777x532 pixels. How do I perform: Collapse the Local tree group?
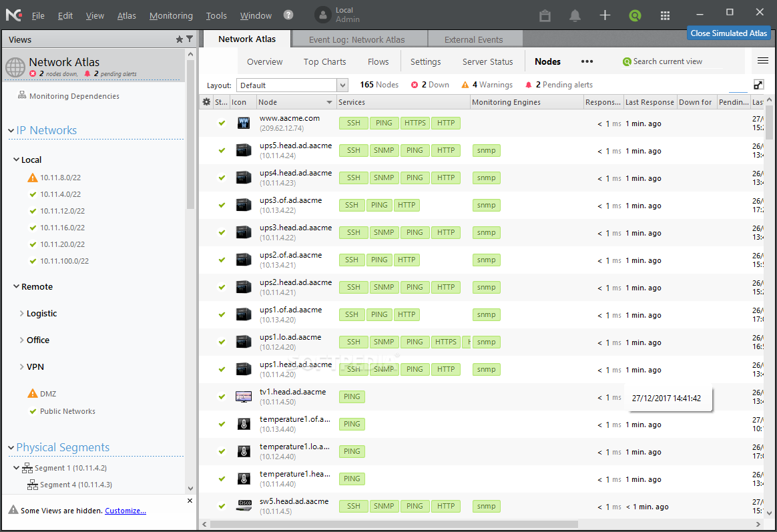16,160
